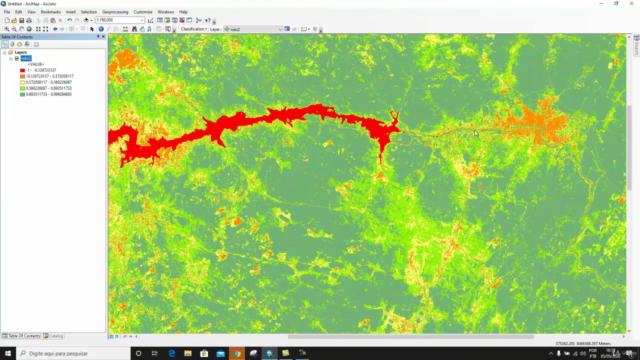640x360 pixels.
Task: Open the View menu
Action: 31,12
